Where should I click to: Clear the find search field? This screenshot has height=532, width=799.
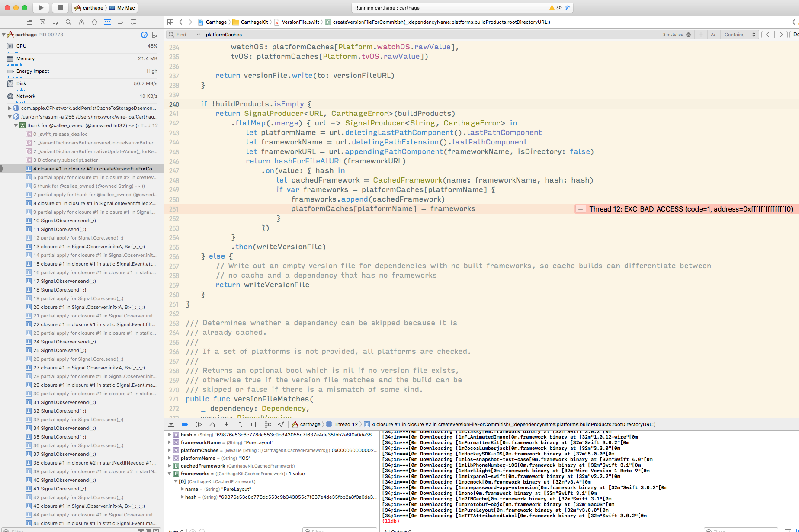coord(688,35)
